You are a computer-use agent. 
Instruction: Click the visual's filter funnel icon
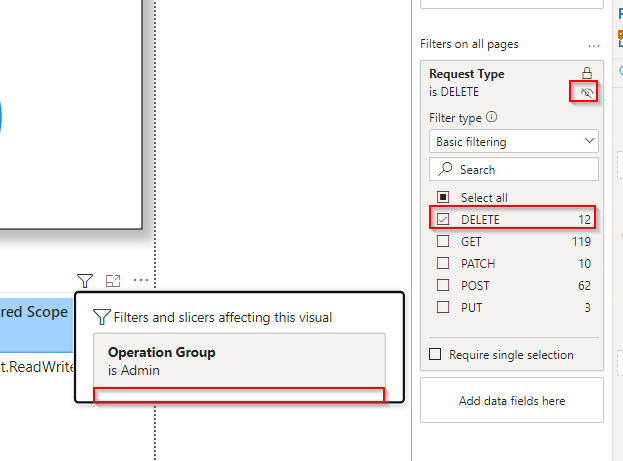click(85, 281)
